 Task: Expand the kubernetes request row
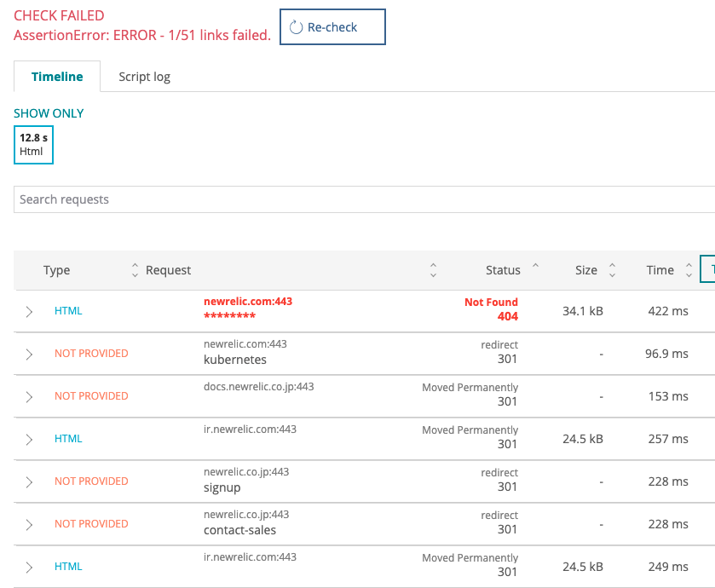coord(29,355)
